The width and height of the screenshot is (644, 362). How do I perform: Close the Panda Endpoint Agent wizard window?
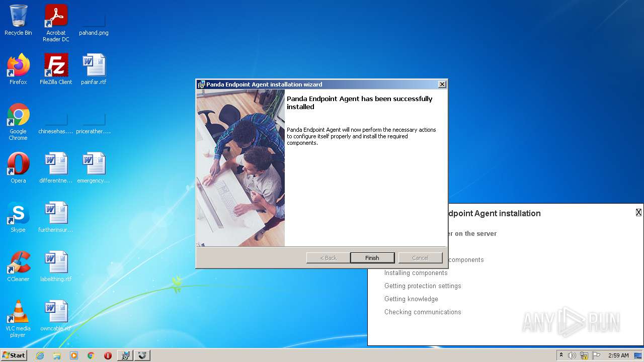click(x=442, y=84)
